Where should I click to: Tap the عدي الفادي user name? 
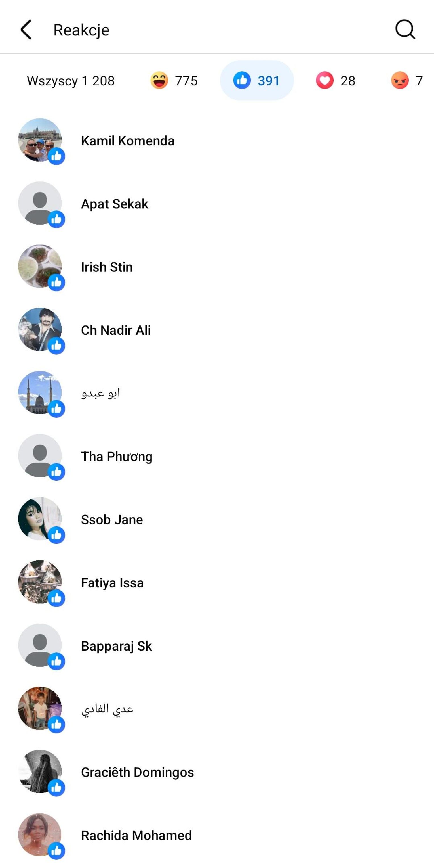tap(107, 709)
